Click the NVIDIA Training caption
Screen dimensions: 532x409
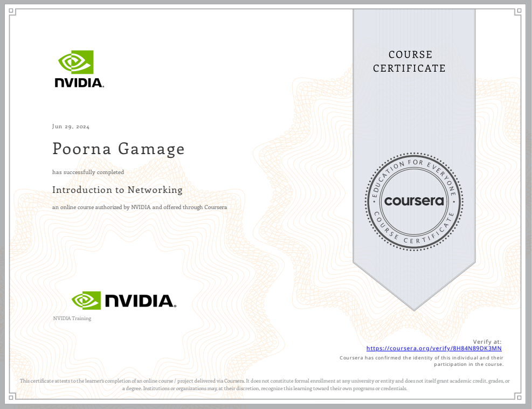coord(72,318)
